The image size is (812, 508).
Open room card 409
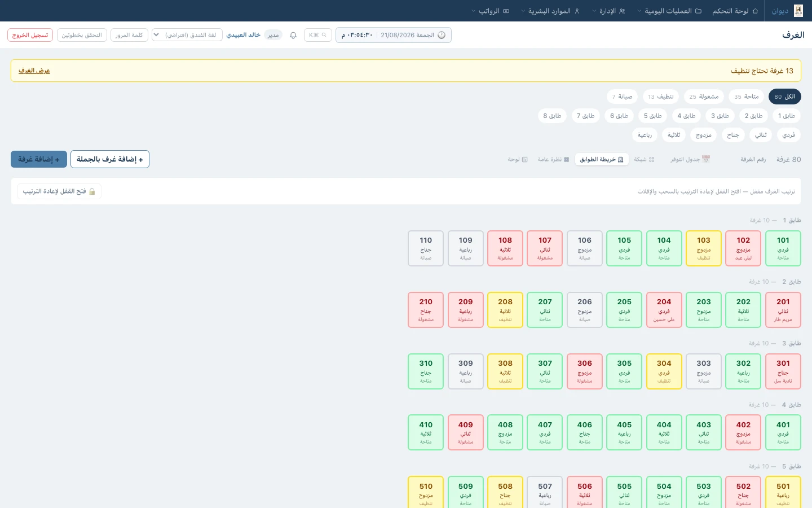[x=466, y=433]
